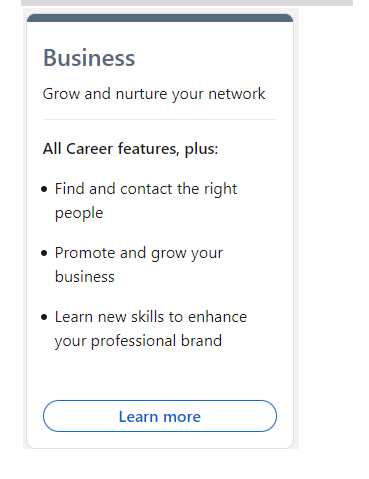Screen dimensions: 369x479
Task: Select 'Promote and grow your' line
Action: pyautogui.click(x=139, y=253)
